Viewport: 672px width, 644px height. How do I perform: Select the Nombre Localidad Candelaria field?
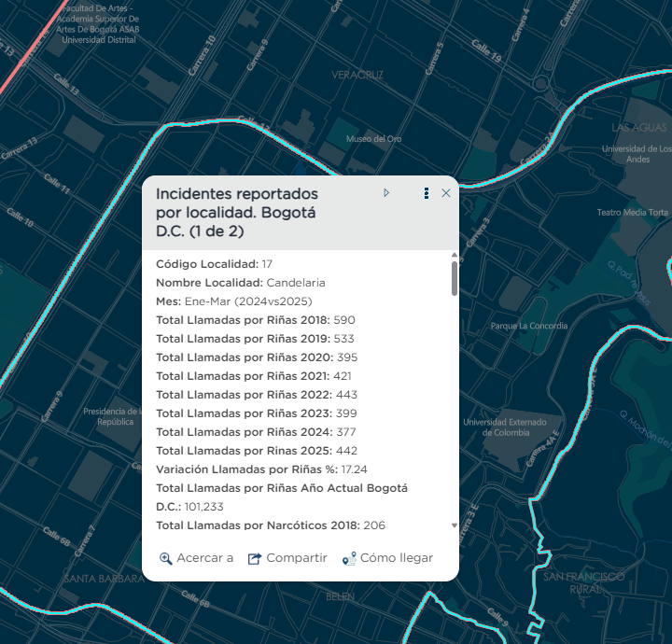241,283
